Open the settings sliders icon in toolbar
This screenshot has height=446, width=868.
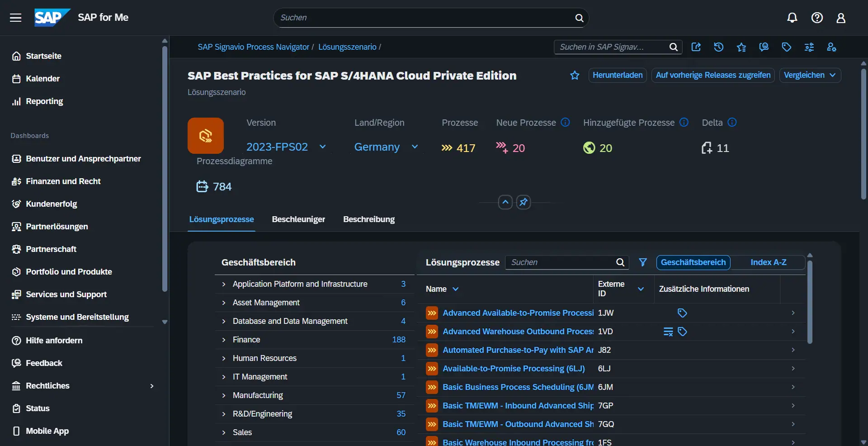[x=809, y=47]
